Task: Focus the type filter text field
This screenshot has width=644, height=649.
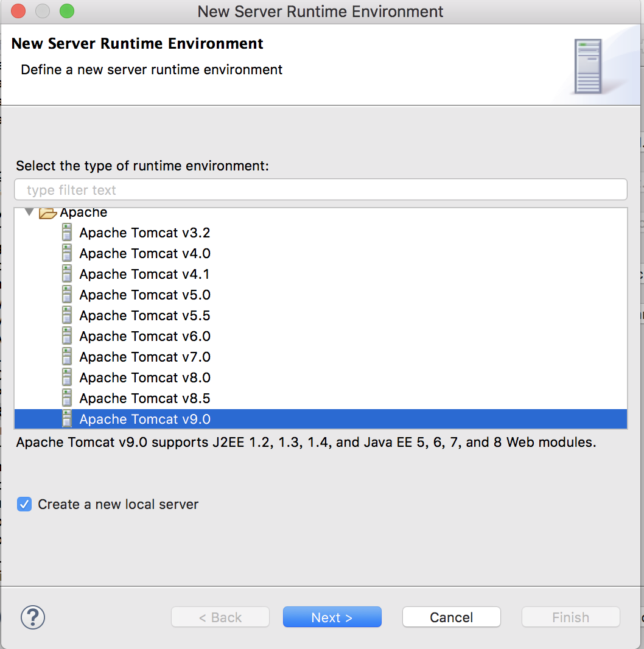Action: [321, 189]
